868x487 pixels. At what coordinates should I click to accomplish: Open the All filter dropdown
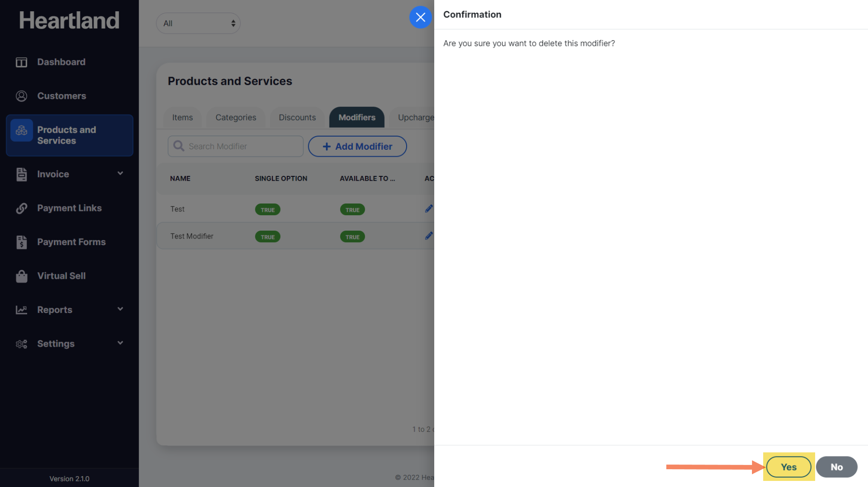click(198, 23)
